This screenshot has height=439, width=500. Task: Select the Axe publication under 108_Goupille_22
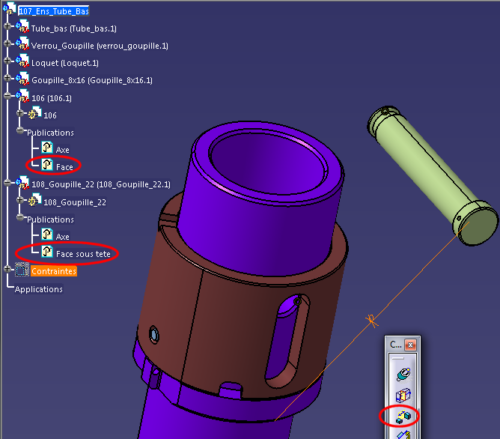tap(62, 237)
